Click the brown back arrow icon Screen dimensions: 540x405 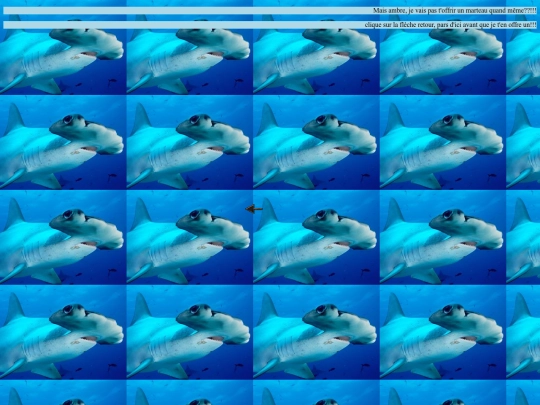pos(254,209)
